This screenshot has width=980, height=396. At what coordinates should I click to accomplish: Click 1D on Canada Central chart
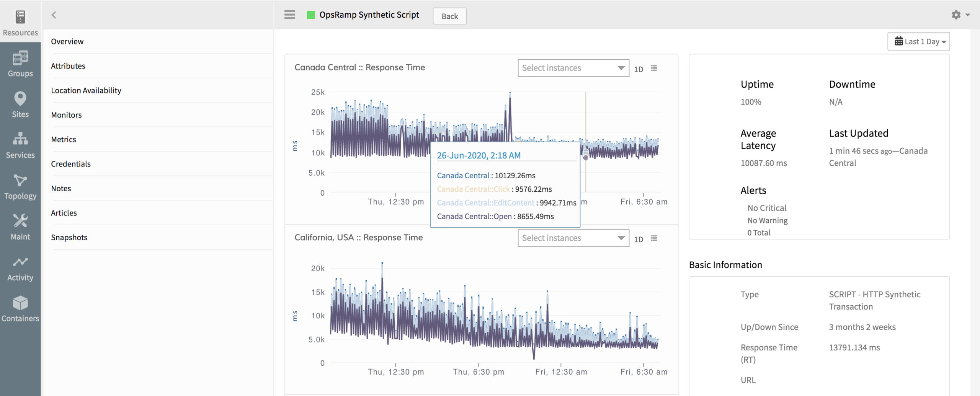tap(639, 69)
